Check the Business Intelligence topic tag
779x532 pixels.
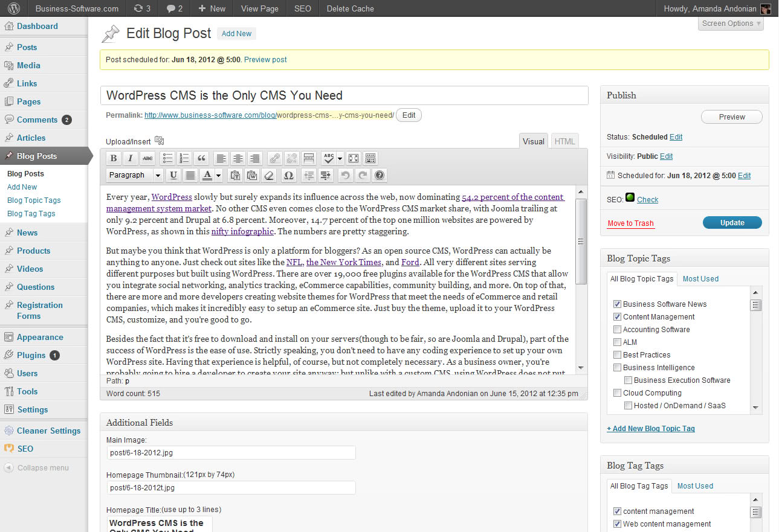617,367
